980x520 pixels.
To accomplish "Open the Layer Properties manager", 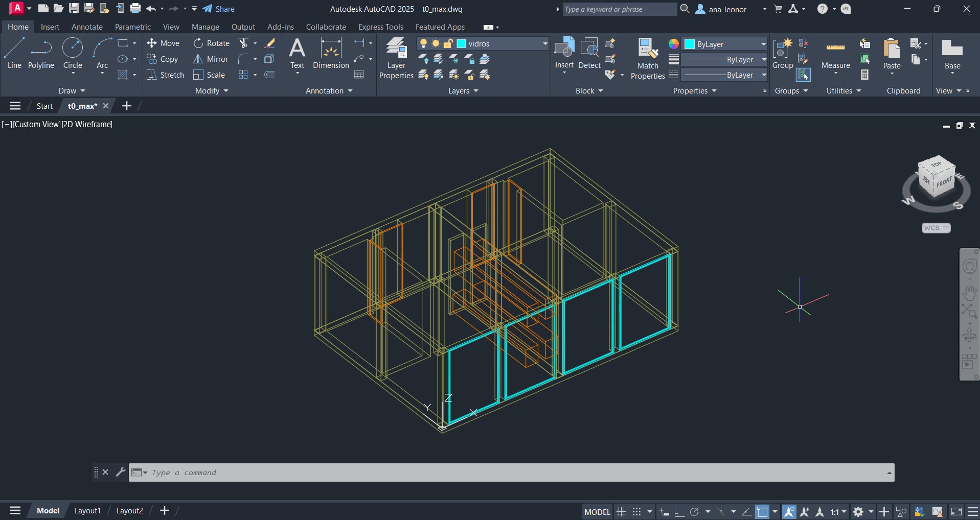I will pos(396,59).
